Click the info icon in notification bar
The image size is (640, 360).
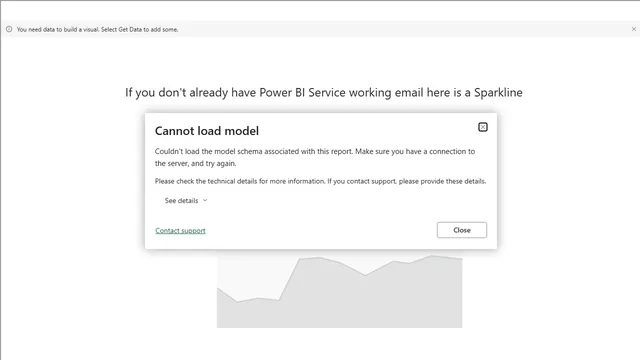pyautogui.click(x=9, y=29)
